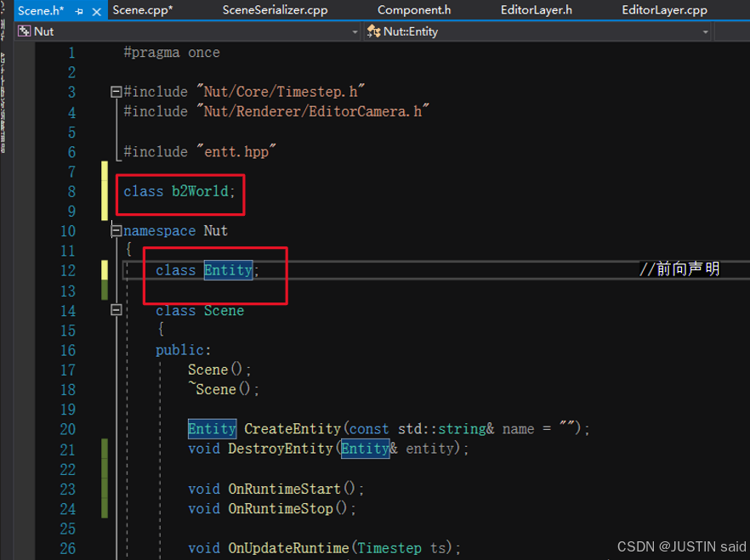
Task: Click the highlighted Entity on line 12
Action: pos(228,270)
